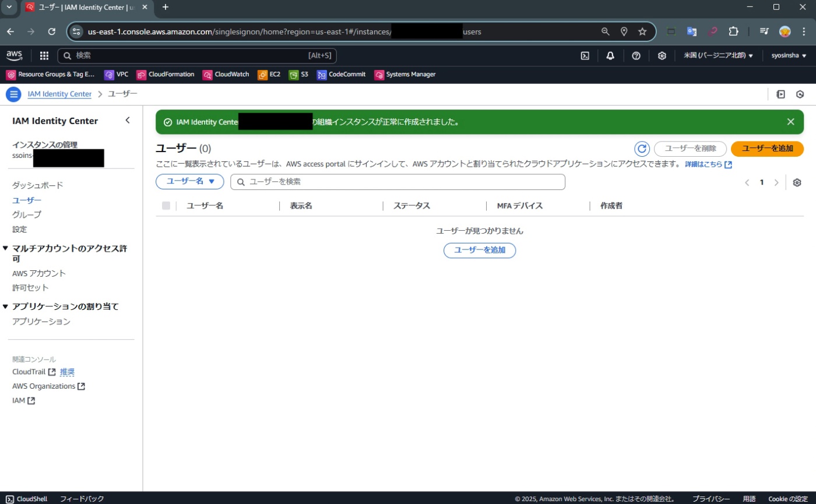Click the browser address bar URL

tap(284, 31)
